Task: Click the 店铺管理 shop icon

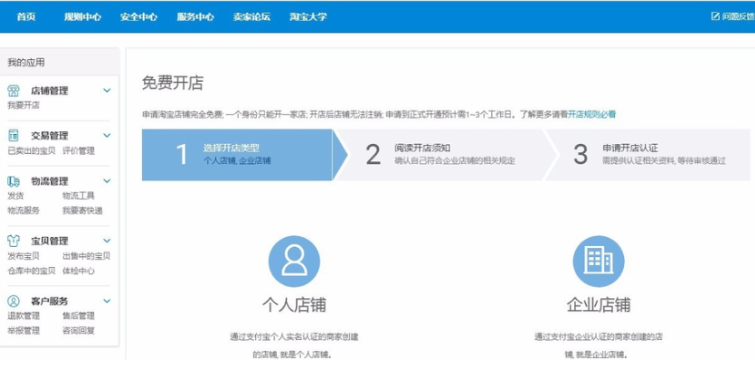Action: coord(13,91)
